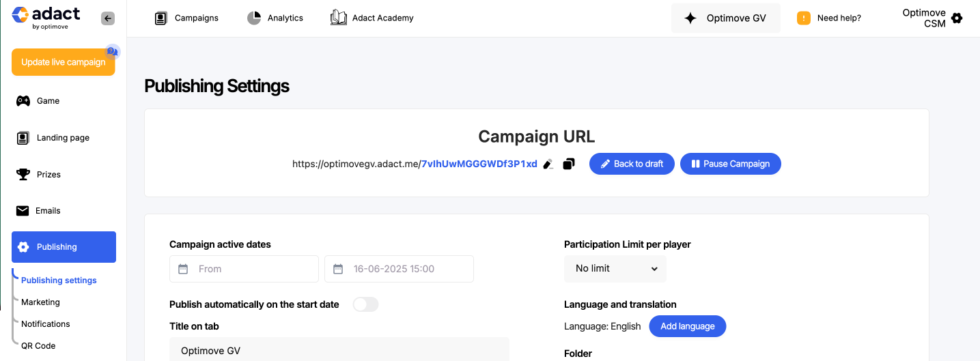The width and height of the screenshot is (980, 361).
Task: Open the From date picker field
Action: pyautogui.click(x=244, y=269)
